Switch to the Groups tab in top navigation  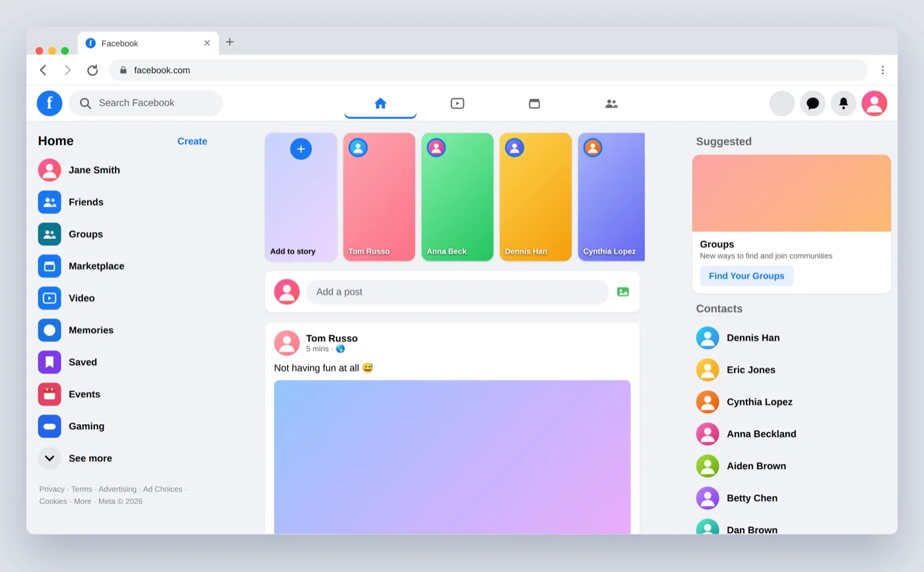[x=612, y=104]
